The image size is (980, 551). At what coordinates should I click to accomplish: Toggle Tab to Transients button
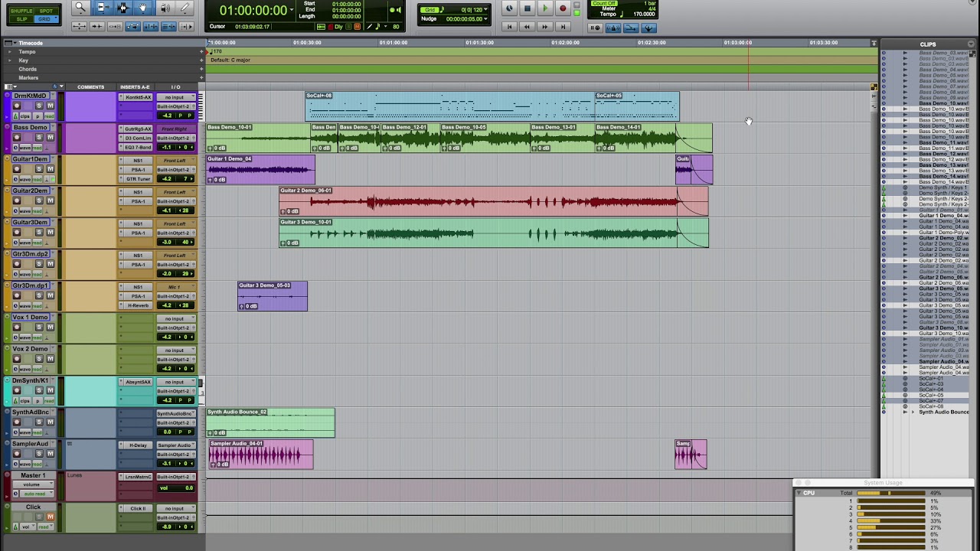[x=97, y=26]
